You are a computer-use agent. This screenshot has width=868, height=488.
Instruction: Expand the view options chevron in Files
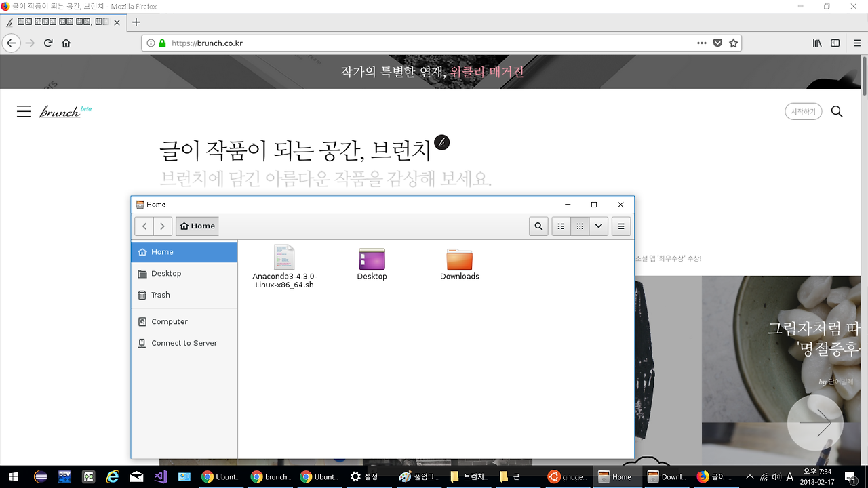598,226
